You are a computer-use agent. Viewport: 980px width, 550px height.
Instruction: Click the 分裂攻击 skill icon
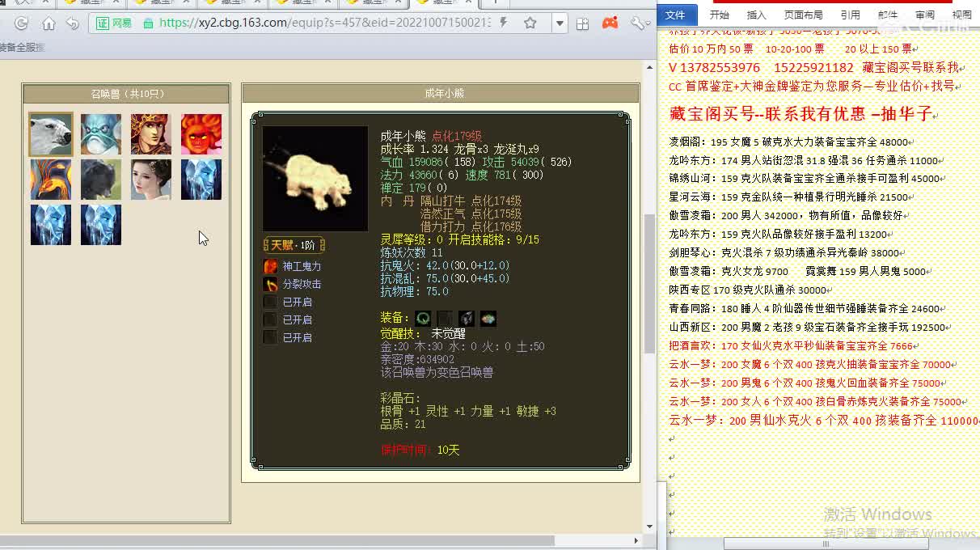click(x=270, y=284)
